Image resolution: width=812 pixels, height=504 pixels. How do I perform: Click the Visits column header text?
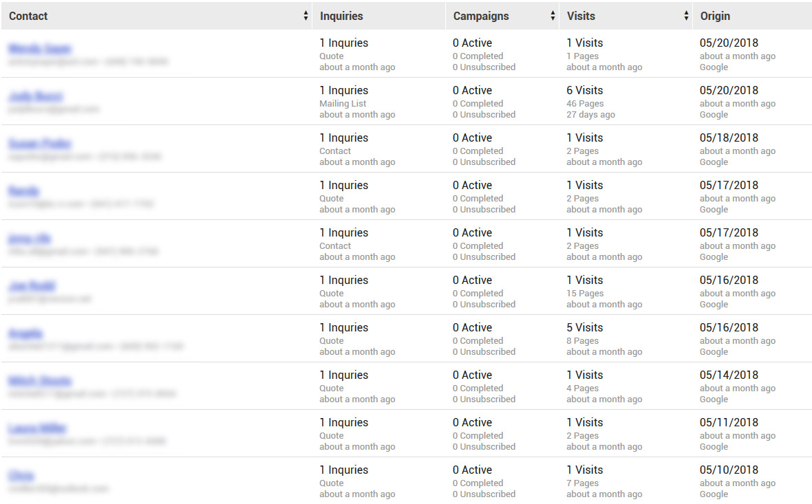tap(581, 16)
